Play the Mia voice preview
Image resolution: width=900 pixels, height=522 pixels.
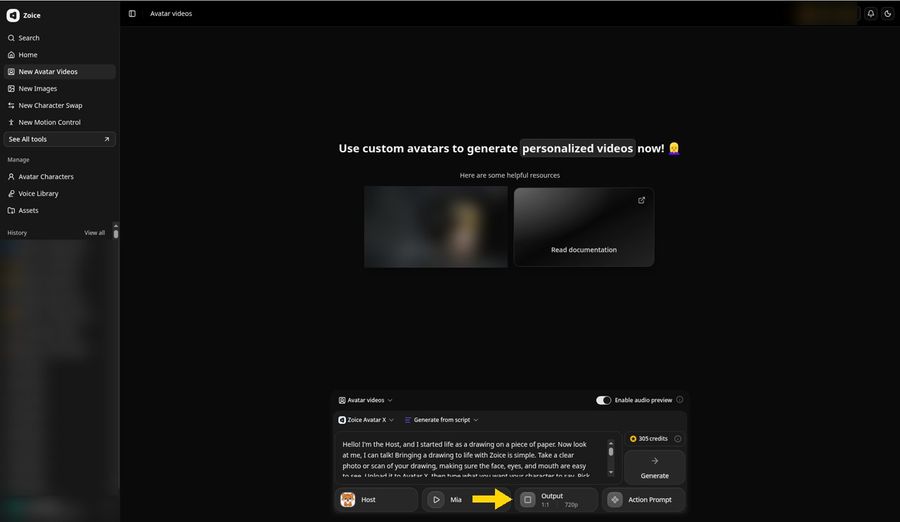click(x=436, y=500)
